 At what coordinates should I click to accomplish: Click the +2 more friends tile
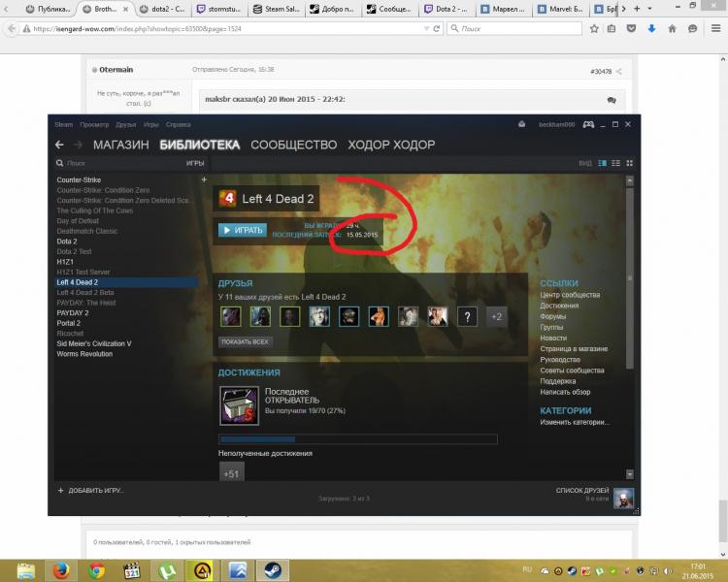point(496,316)
